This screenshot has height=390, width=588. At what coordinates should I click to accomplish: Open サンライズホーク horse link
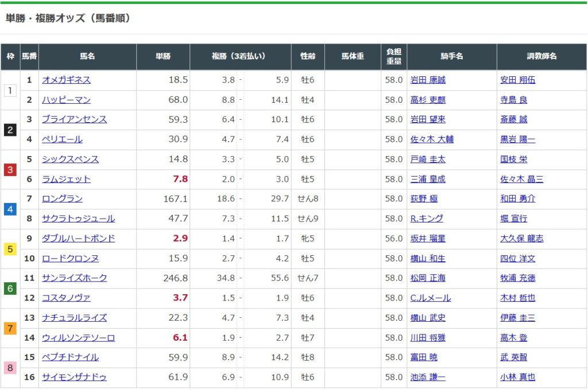(x=74, y=278)
